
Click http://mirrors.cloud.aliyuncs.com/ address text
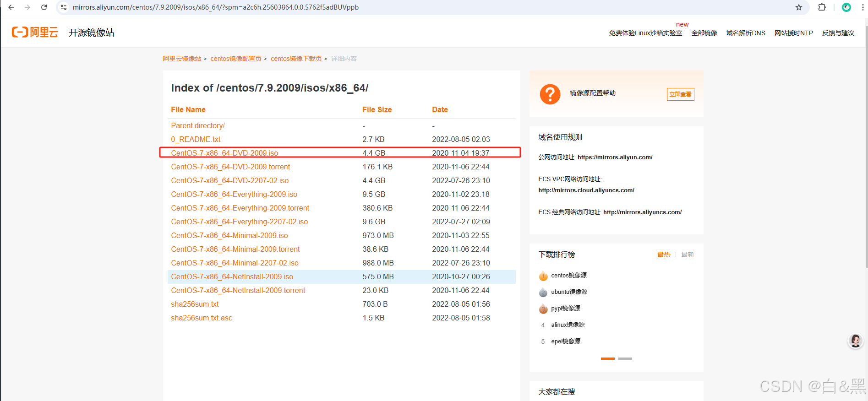click(x=586, y=190)
